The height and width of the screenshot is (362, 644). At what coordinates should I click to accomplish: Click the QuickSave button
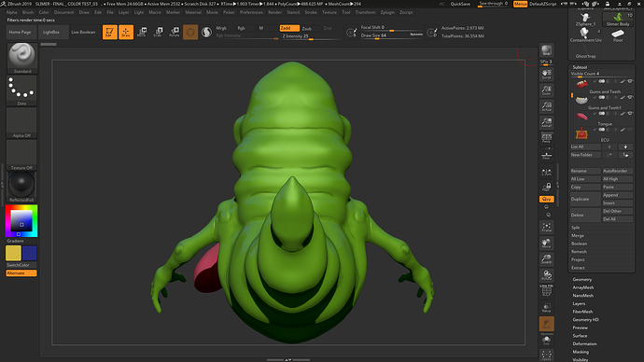[x=460, y=4]
